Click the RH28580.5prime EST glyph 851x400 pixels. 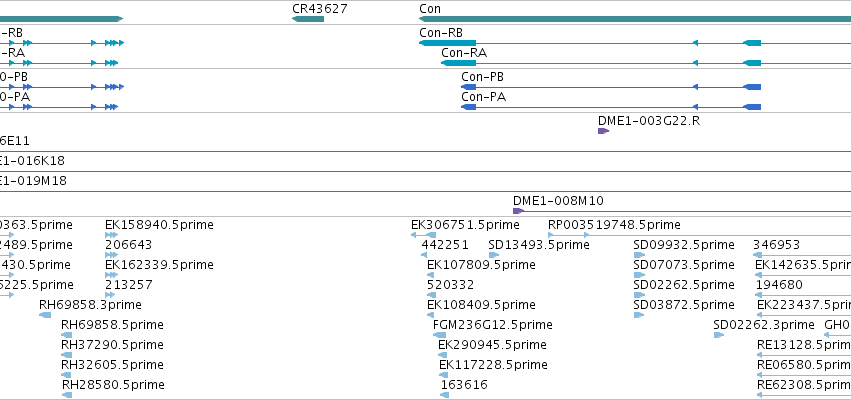67,395
